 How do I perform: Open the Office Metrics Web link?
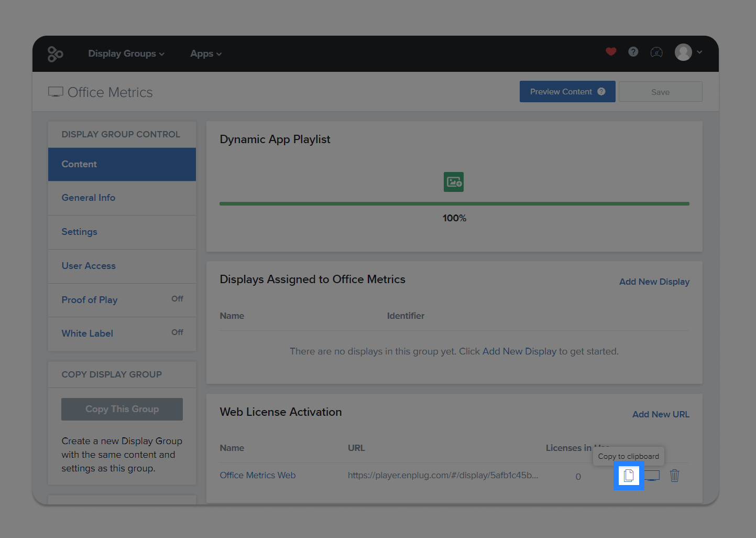click(258, 475)
